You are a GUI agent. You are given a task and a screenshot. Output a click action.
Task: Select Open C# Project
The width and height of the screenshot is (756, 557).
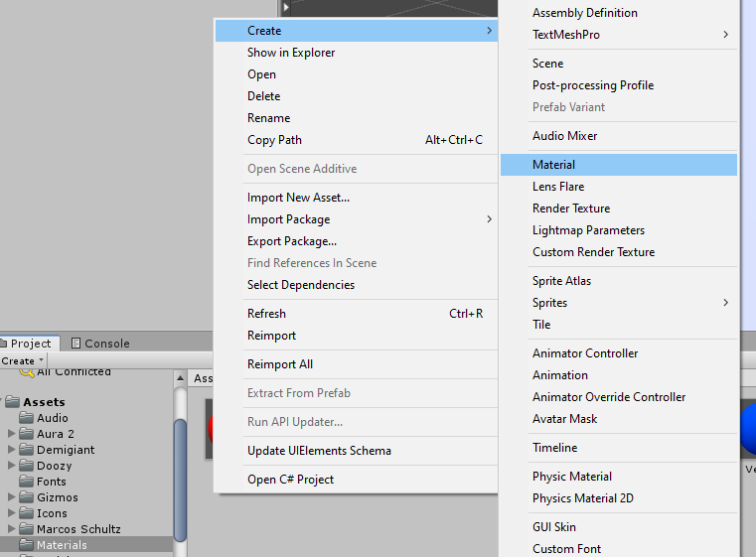[357, 480]
